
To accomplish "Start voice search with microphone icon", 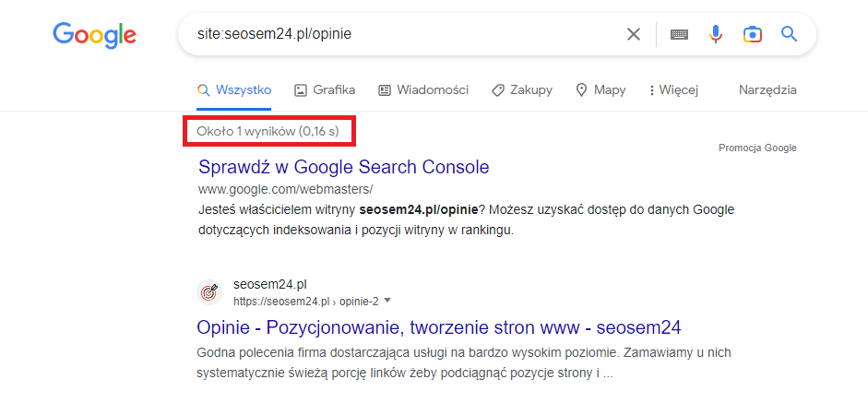I will click(716, 34).
